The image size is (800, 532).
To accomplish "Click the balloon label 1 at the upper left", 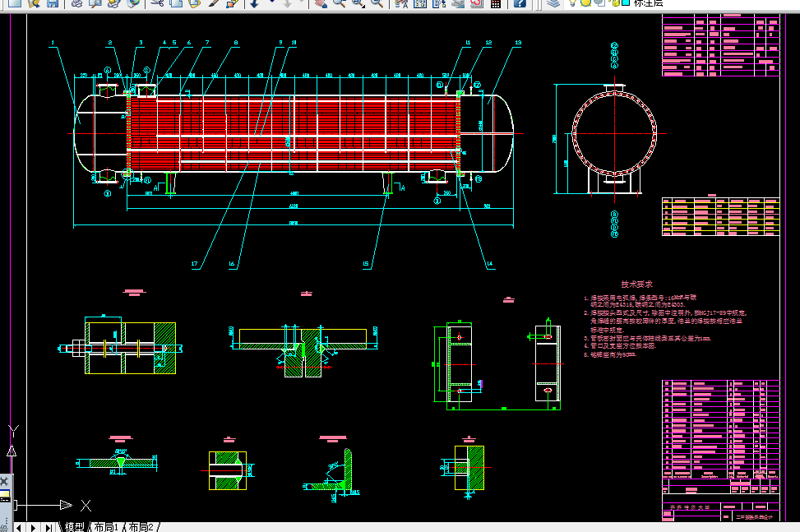I will (x=53, y=42).
